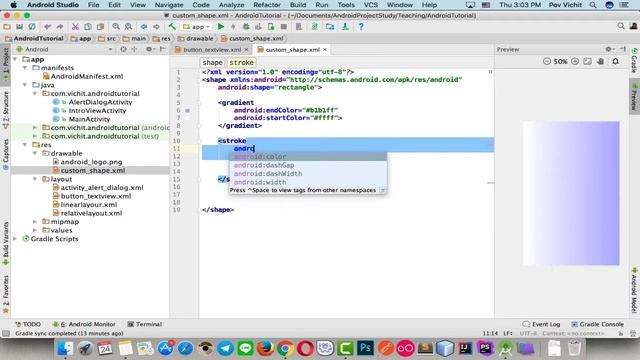This screenshot has width=640, height=360.
Task: Expand the mipmap folder
Action: click(35, 222)
